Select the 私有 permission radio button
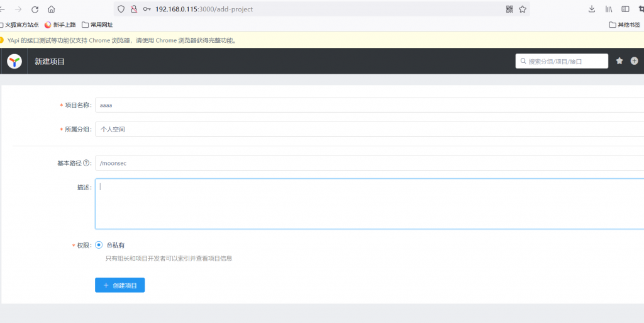Viewport: 644px width, 323px height. click(99, 245)
